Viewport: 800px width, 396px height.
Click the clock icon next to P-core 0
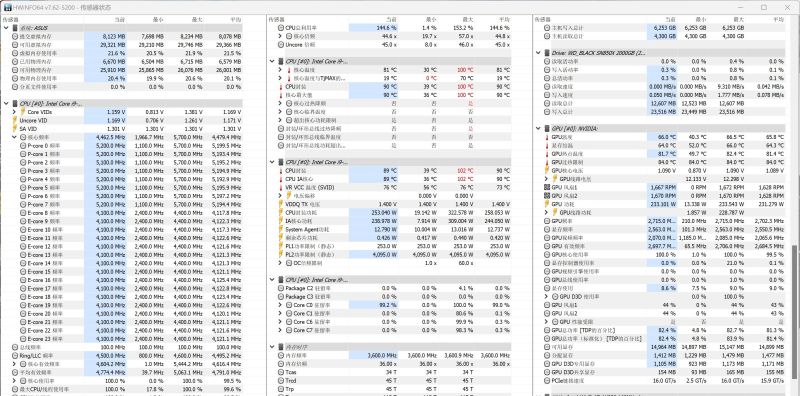click(23, 145)
